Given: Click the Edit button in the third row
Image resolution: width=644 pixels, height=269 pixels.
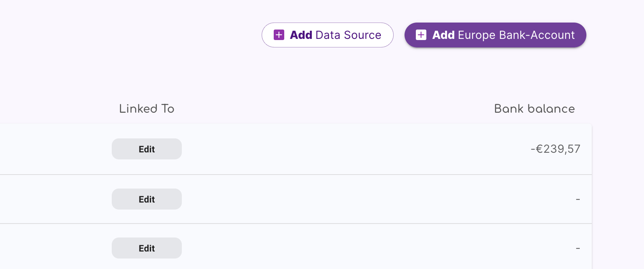Looking at the screenshot, I should 147,248.
